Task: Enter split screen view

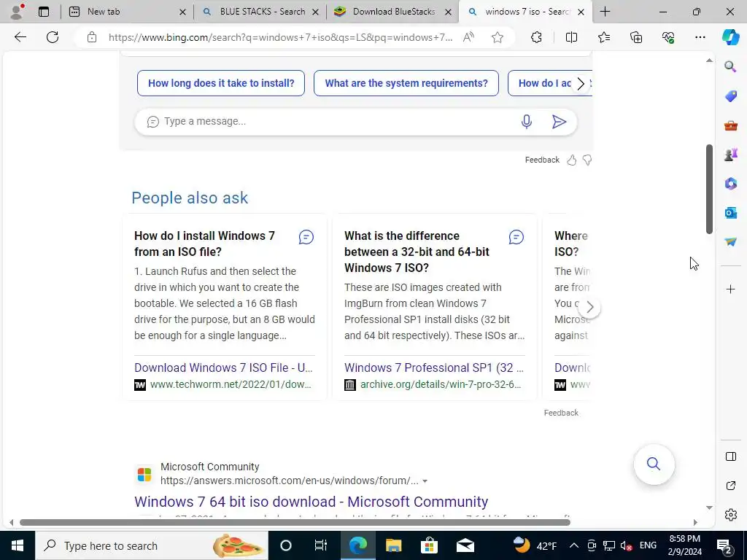Action: click(x=571, y=37)
